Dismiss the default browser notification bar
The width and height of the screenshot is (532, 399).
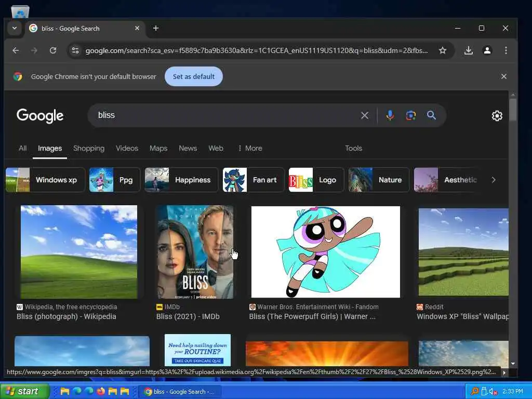click(x=504, y=76)
